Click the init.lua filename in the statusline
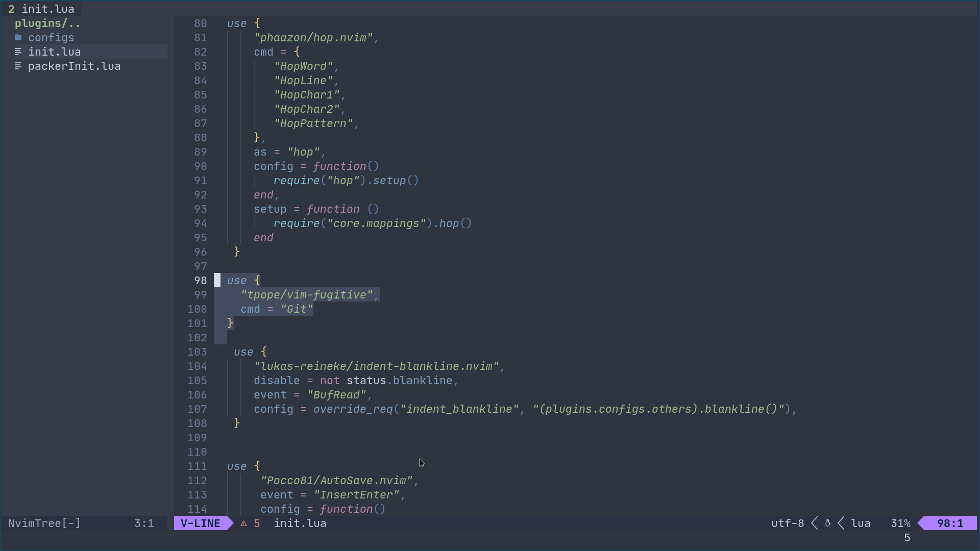The width and height of the screenshot is (980, 551). (300, 523)
